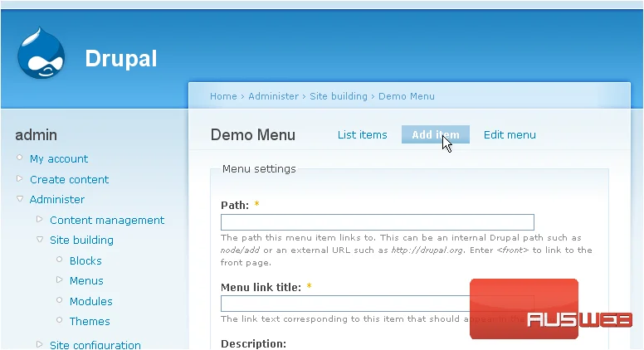
Task: Open Create content sidebar link
Action: tap(70, 179)
